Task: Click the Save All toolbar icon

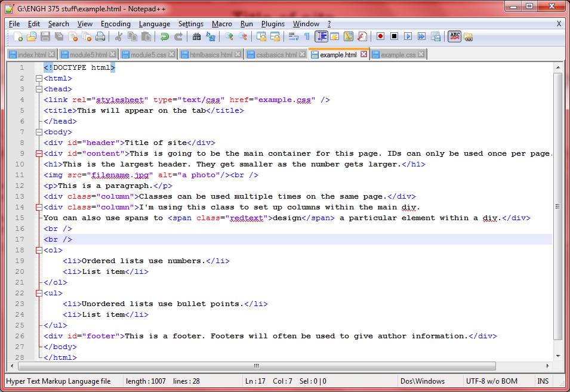Action: tap(59, 36)
